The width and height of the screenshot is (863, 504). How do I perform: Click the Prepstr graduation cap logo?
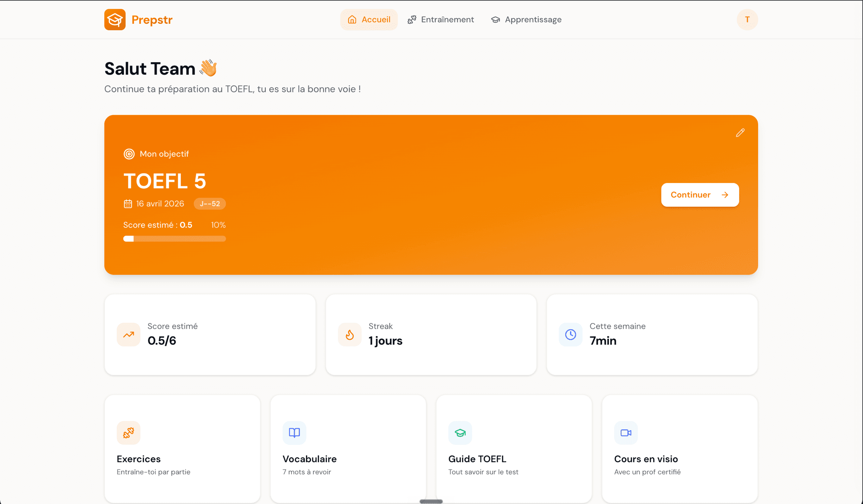115,19
